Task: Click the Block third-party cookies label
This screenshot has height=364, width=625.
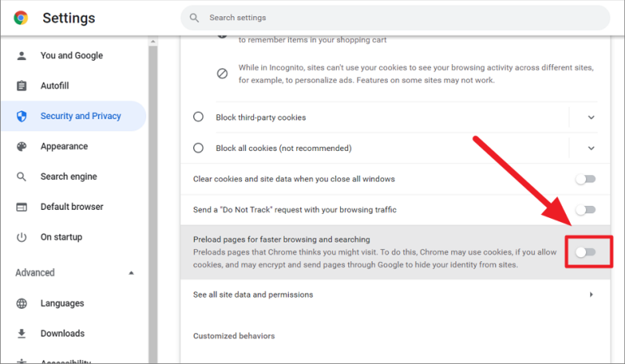Action: tap(261, 118)
